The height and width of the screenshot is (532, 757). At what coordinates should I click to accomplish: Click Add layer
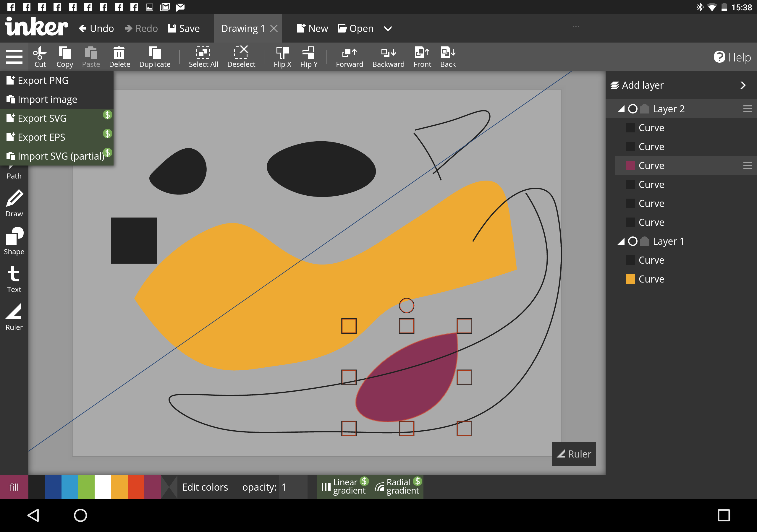tap(637, 85)
